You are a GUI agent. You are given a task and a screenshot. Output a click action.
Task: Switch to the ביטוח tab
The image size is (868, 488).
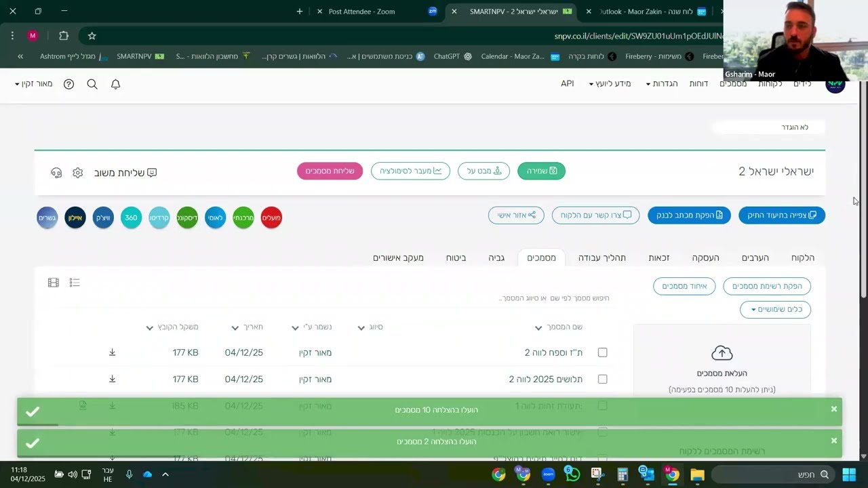(456, 258)
